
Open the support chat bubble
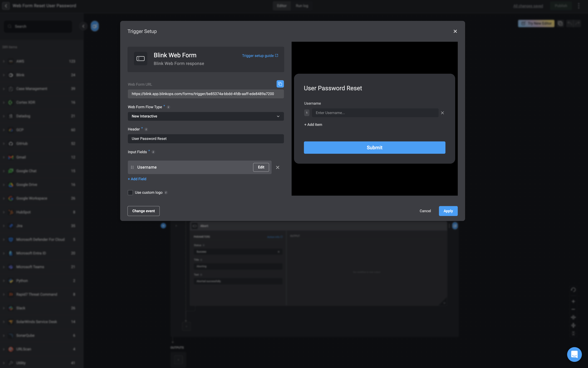[574, 354]
